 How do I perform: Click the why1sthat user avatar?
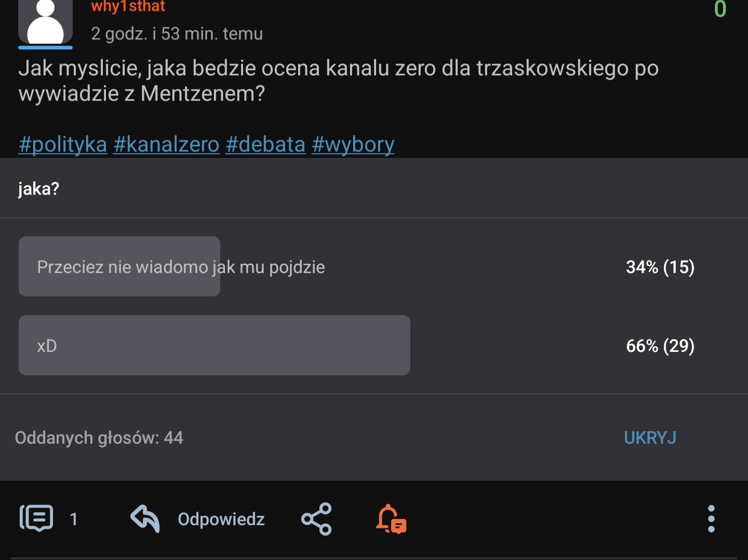click(x=45, y=22)
